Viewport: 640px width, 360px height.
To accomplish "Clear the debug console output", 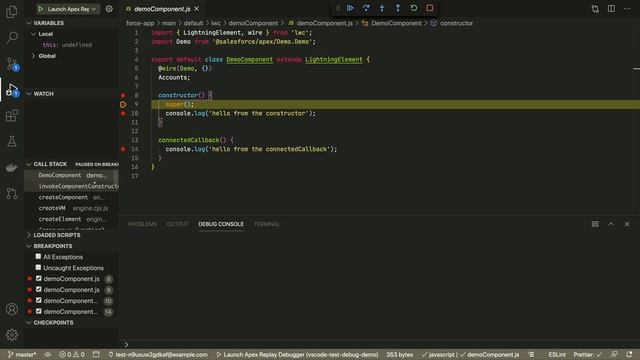I will click(595, 224).
